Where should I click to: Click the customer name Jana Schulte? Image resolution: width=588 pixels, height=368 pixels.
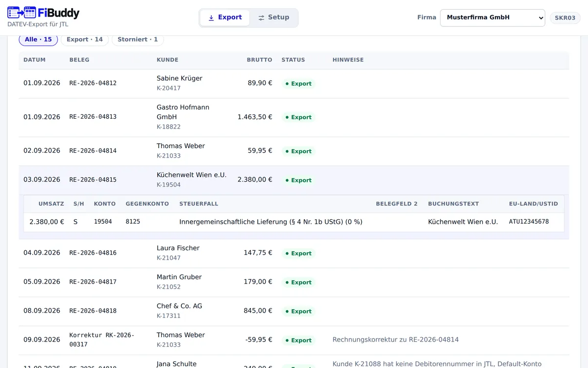[176, 364]
